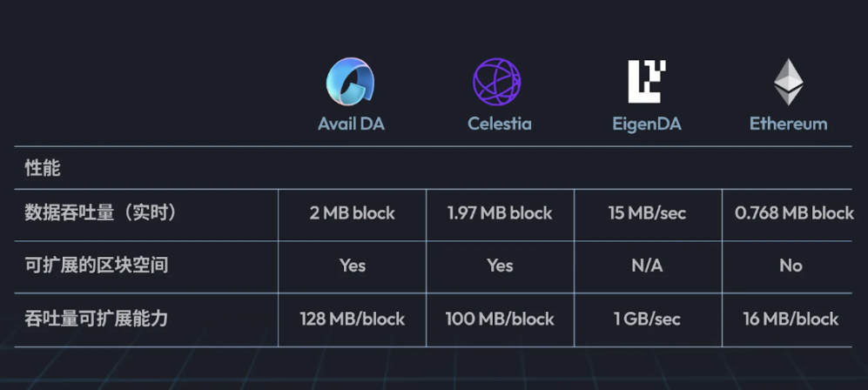The width and height of the screenshot is (868, 390).
Task: Click the 可扩展的区块空间 row label
Action: (x=97, y=266)
